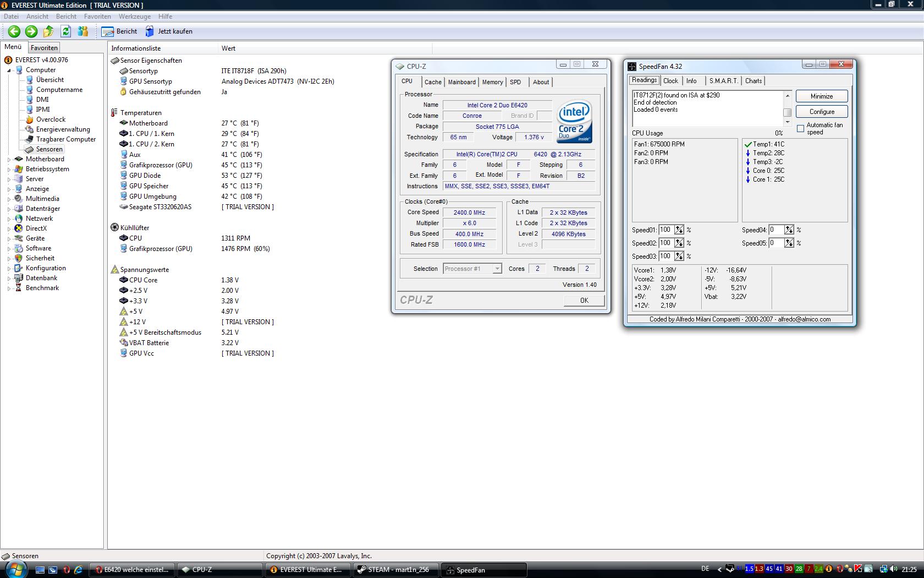
Task: Switch to the Clock tab in SpeedFan
Action: (671, 81)
